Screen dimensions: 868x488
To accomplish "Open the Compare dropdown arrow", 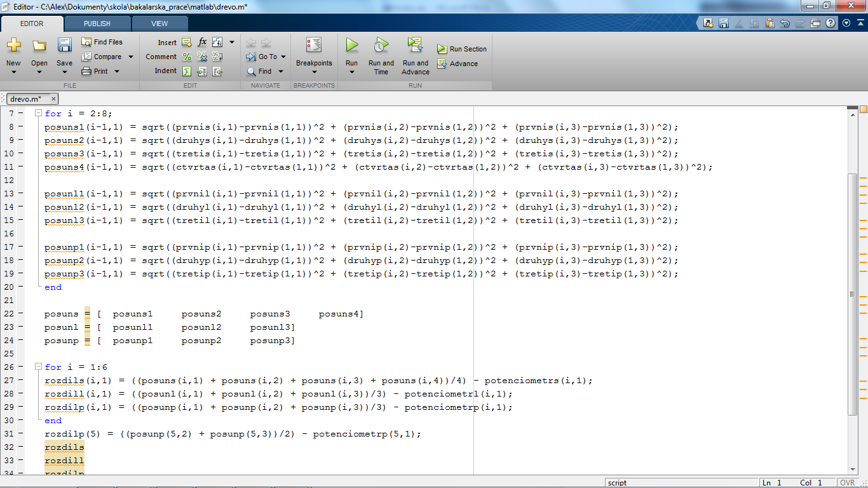I will click(131, 57).
